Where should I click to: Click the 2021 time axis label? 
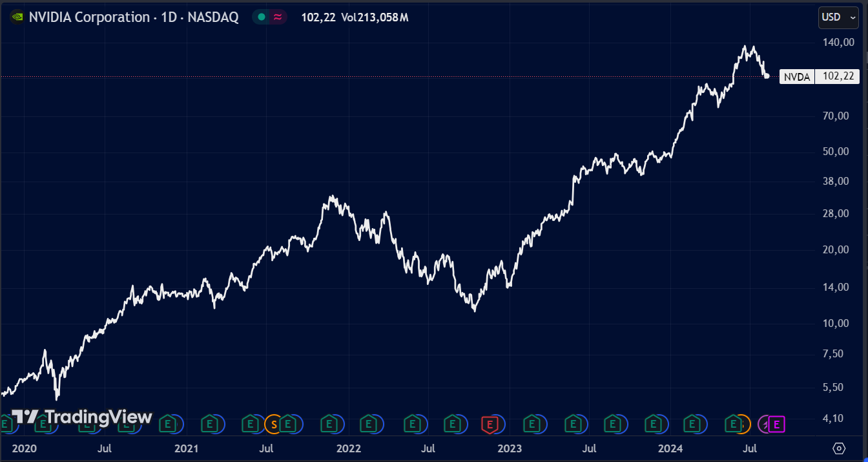tap(187, 448)
